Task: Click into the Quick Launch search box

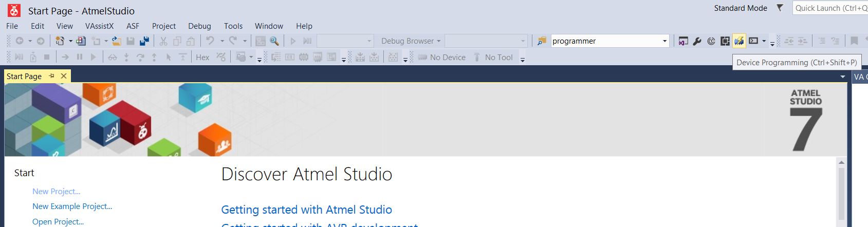Action: tap(830, 8)
